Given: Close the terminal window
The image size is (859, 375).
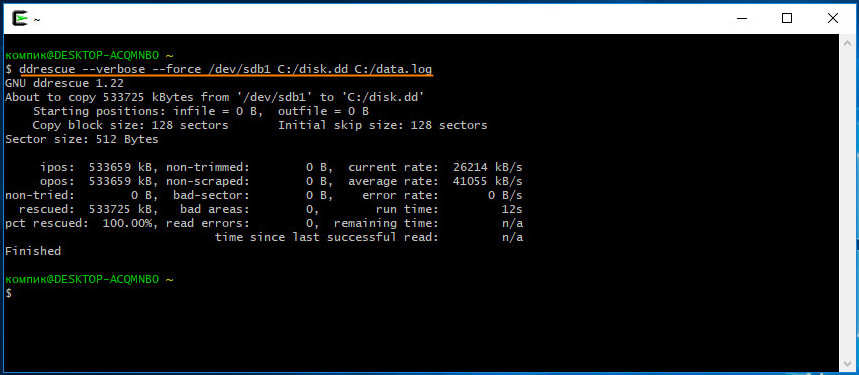Looking at the screenshot, I should tap(832, 18).
